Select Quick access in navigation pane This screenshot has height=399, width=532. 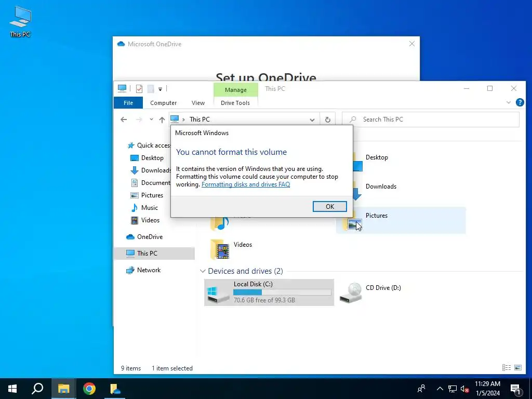tap(149, 145)
